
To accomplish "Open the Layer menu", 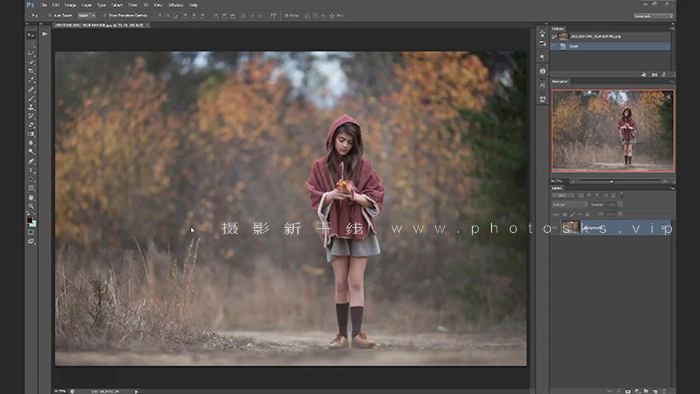I will coord(87,5).
